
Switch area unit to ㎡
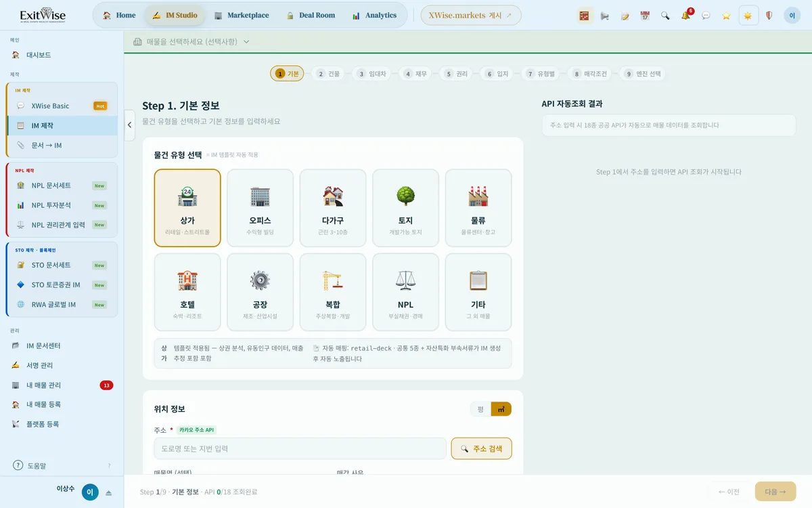(501, 409)
